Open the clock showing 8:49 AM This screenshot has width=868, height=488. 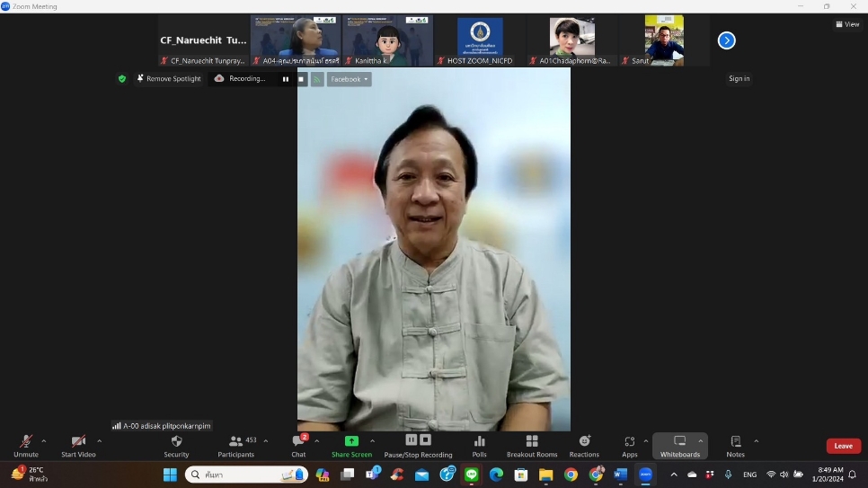[828, 475]
